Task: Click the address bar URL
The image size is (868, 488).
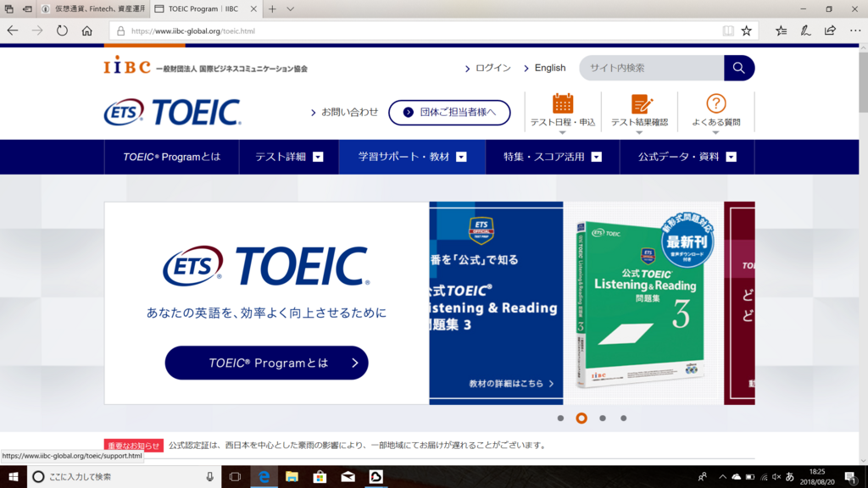Action: [x=193, y=31]
